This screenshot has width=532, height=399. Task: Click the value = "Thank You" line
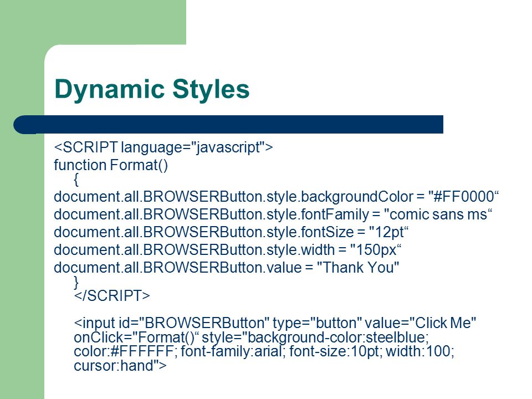pos(226,268)
